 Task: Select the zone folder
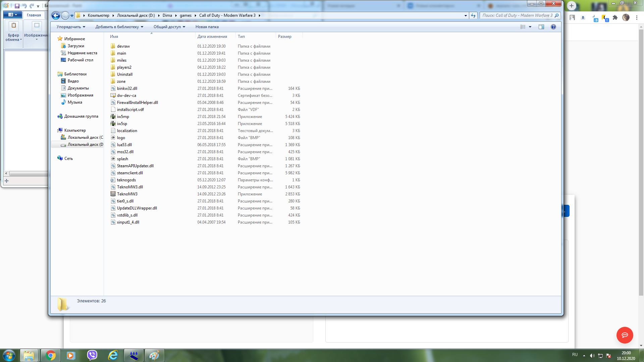point(121,81)
